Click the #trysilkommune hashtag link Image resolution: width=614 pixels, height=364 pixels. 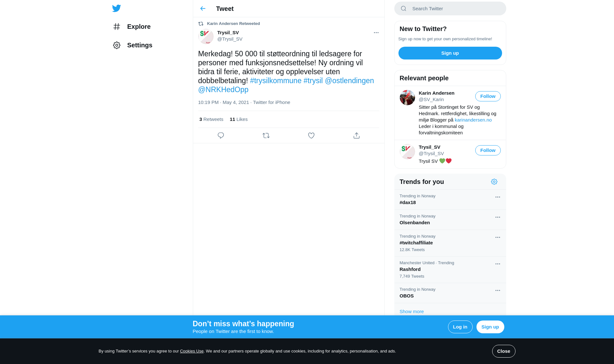click(276, 81)
